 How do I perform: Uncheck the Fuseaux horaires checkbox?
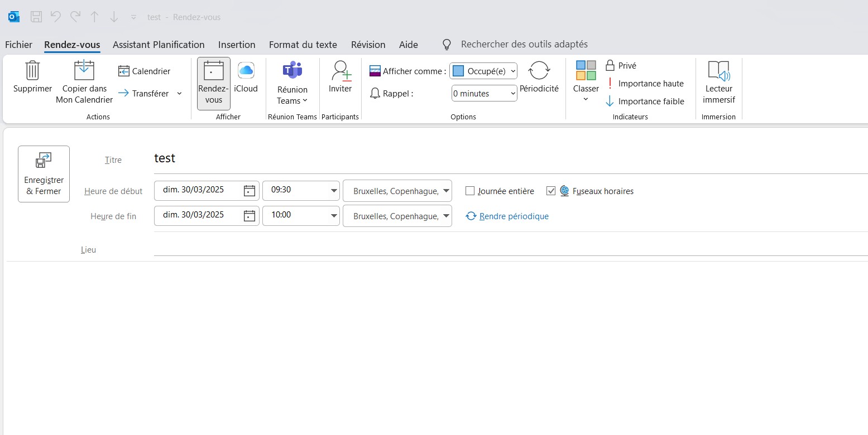pos(551,191)
